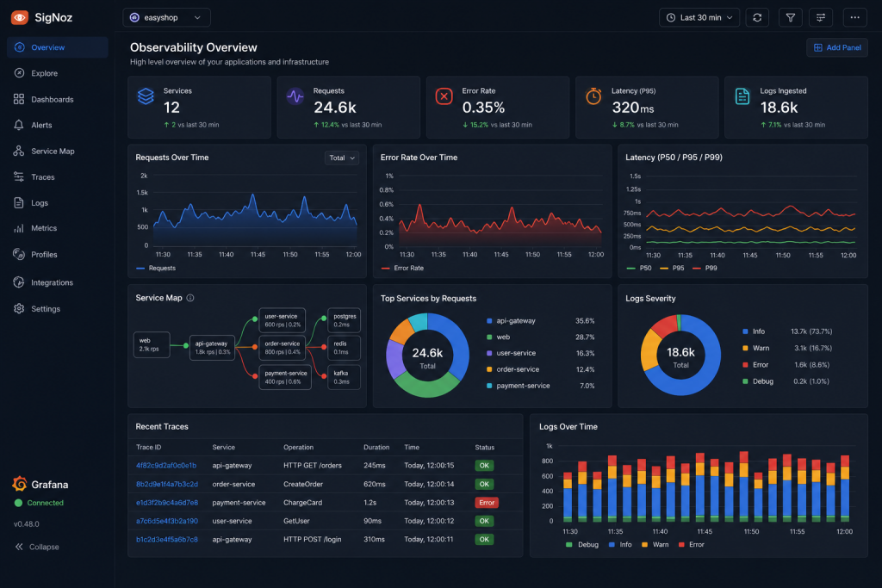Click the Dashboards grid icon
Screen dimensions: 882x588
[x=19, y=99]
